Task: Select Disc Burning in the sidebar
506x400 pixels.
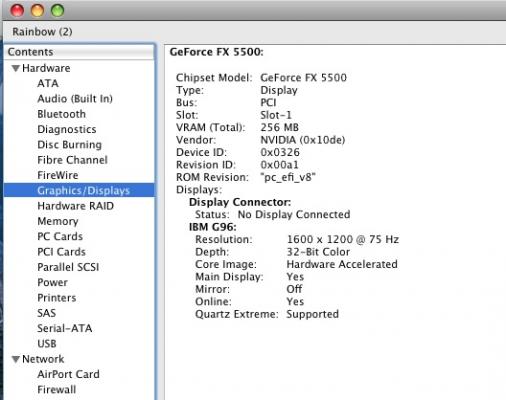Action: click(69, 145)
